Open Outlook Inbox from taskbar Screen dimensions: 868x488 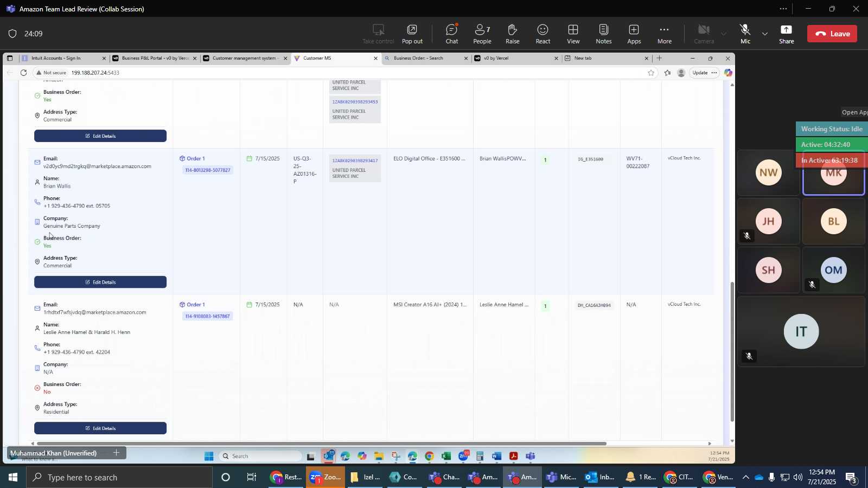pyautogui.click(x=601, y=477)
